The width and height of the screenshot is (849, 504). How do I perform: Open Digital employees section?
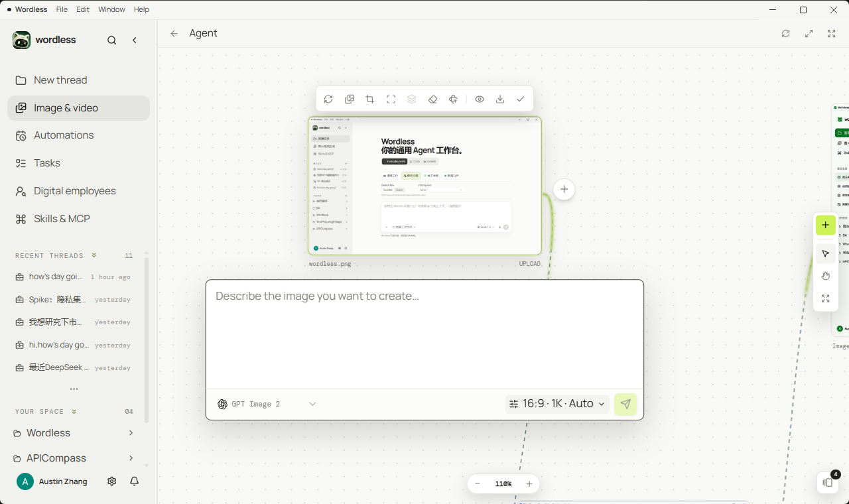[x=78, y=191]
